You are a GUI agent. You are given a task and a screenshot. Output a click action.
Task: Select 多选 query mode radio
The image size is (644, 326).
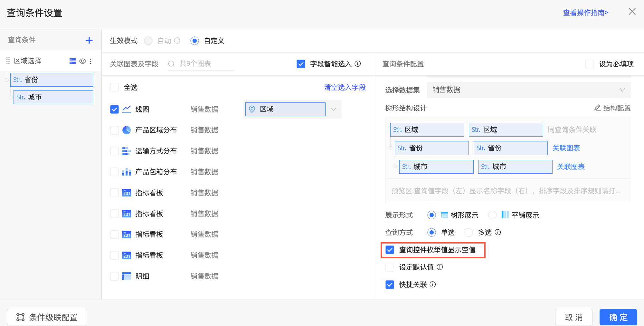pyautogui.click(x=469, y=232)
